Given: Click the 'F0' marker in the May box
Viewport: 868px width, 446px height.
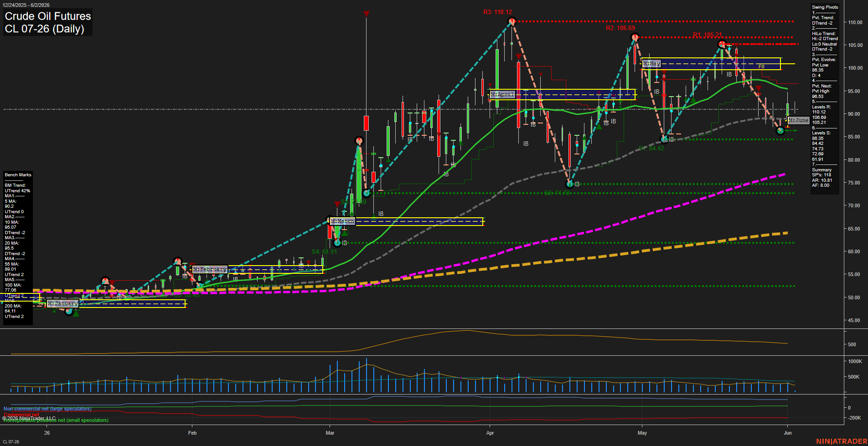Looking at the screenshot, I should click(761, 67).
